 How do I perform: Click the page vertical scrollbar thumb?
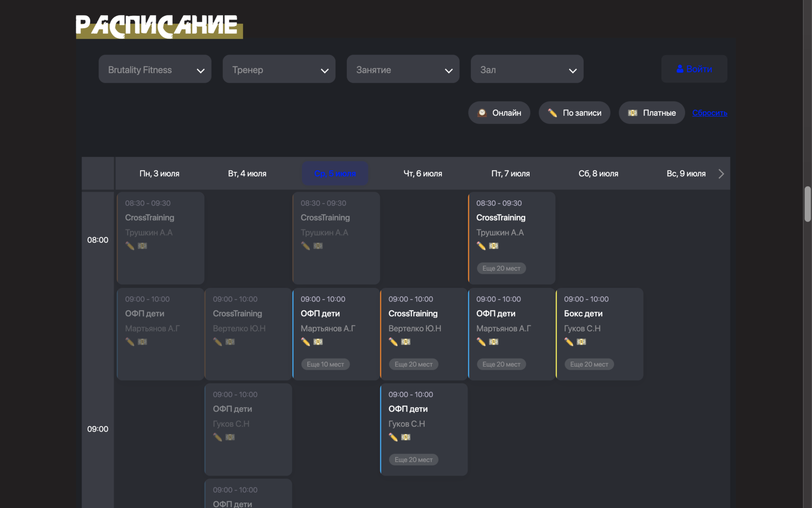pos(808,204)
